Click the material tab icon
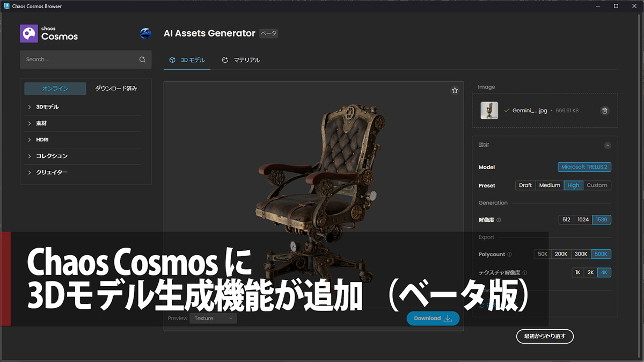 225,60
